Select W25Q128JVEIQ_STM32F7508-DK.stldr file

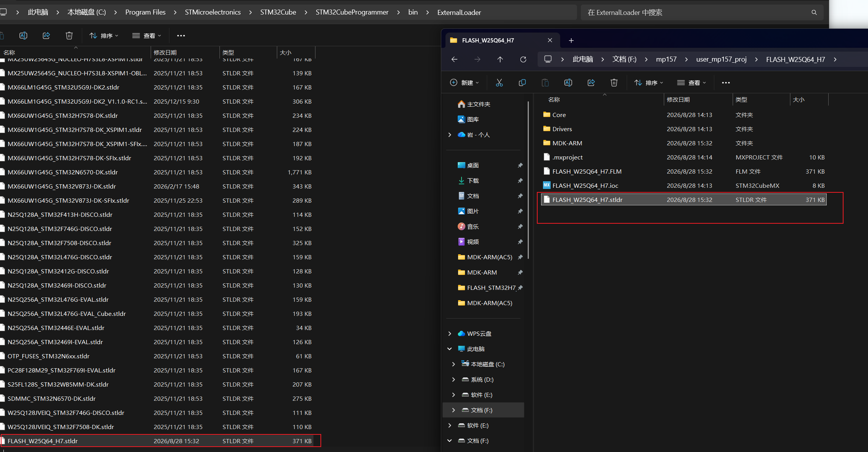pyautogui.click(x=157, y=427)
